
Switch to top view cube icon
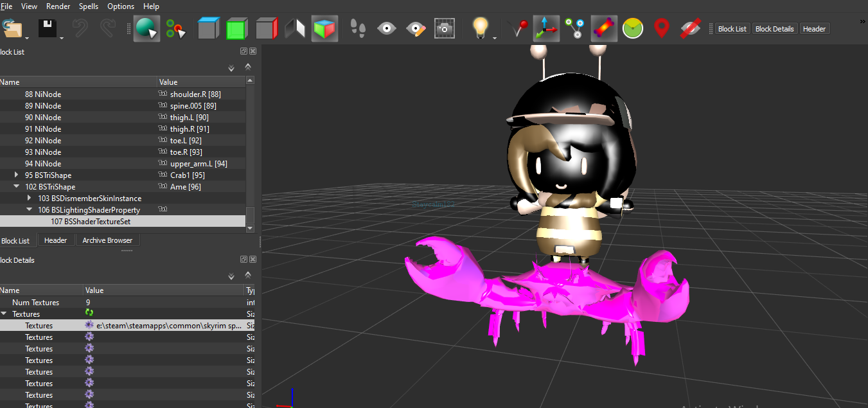point(208,28)
